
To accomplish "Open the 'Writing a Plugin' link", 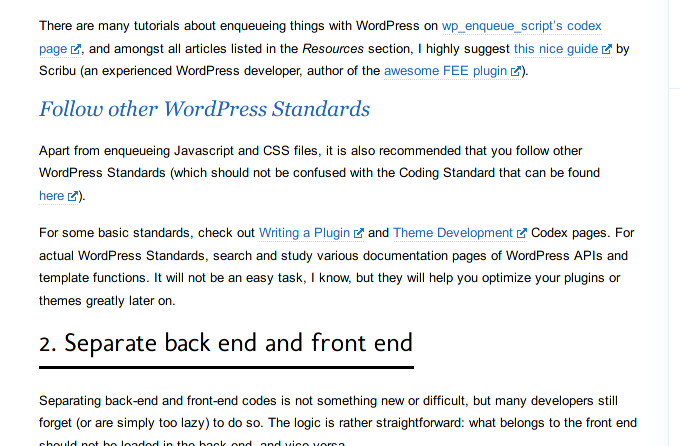I will click(x=304, y=233).
